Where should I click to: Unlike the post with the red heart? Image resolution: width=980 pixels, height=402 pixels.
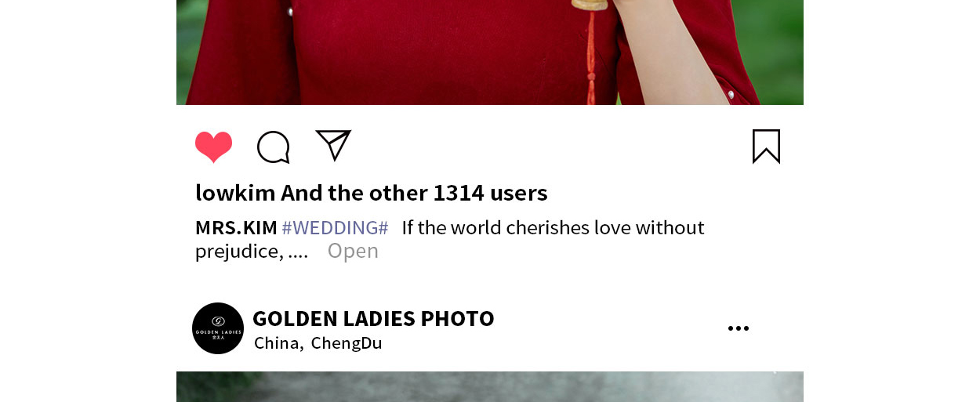pyautogui.click(x=214, y=147)
